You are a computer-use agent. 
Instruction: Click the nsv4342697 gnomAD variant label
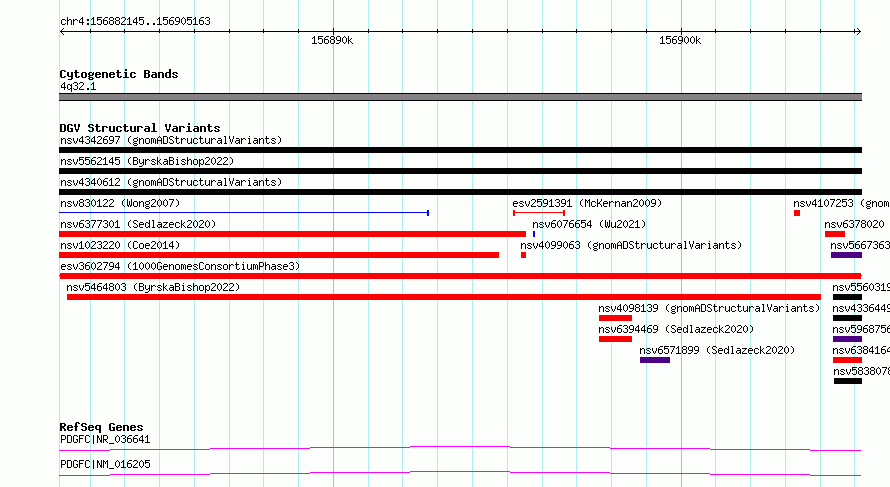(x=171, y=140)
